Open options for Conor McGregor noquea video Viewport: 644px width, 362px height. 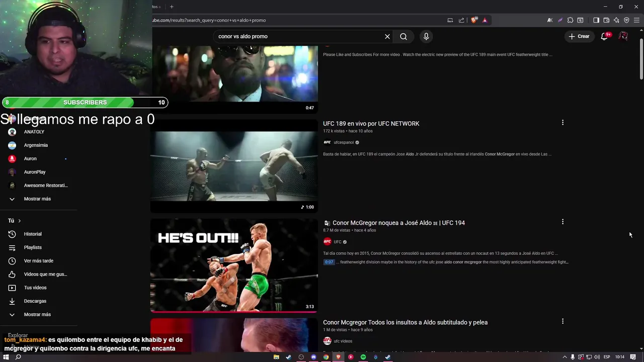point(562,222)
